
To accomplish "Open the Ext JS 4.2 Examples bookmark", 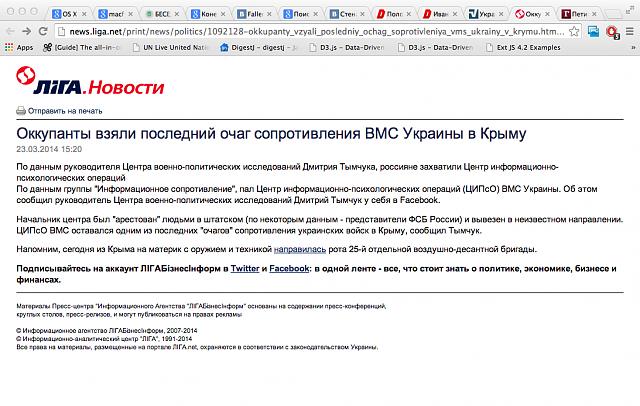I will point(523,47).
